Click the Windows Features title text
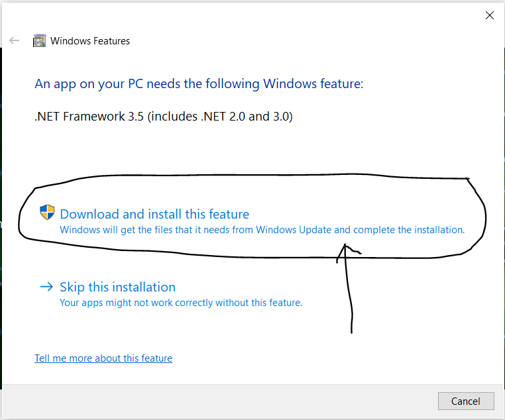Screen dimensions: 505x420 (x=90, y=41)
